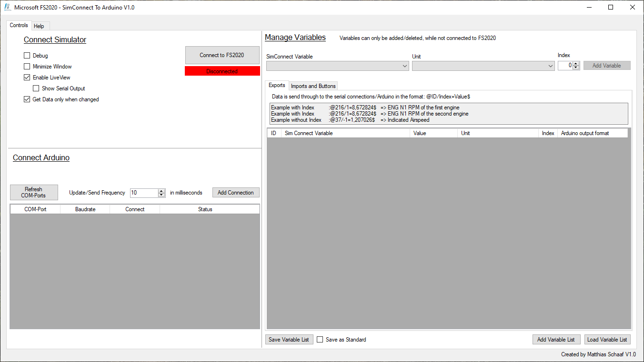
Task: Disable Get Data only when changed
Action: [27, 99]
